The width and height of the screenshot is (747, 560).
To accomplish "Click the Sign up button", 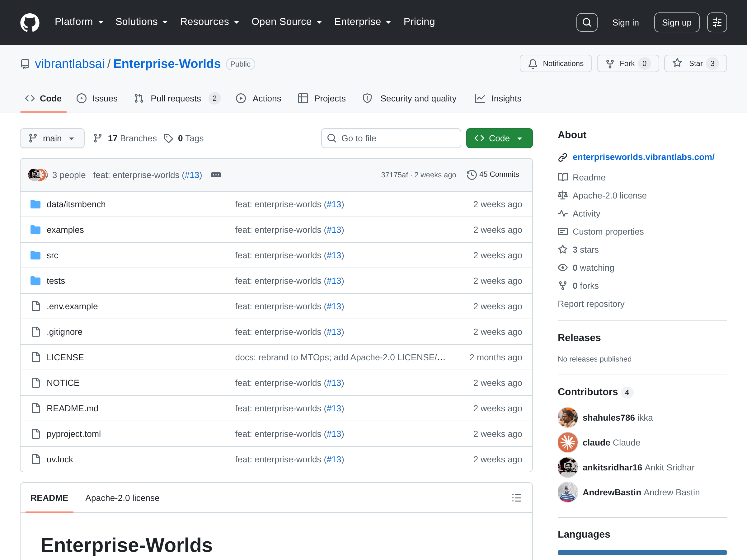I will [x=676, y=22].
